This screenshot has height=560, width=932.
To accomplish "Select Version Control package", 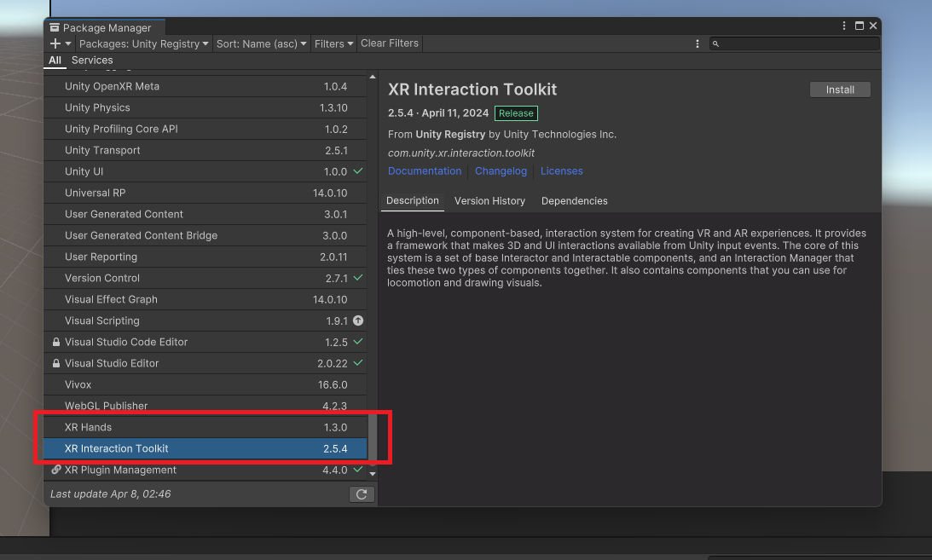I will (x=205, y=278).
